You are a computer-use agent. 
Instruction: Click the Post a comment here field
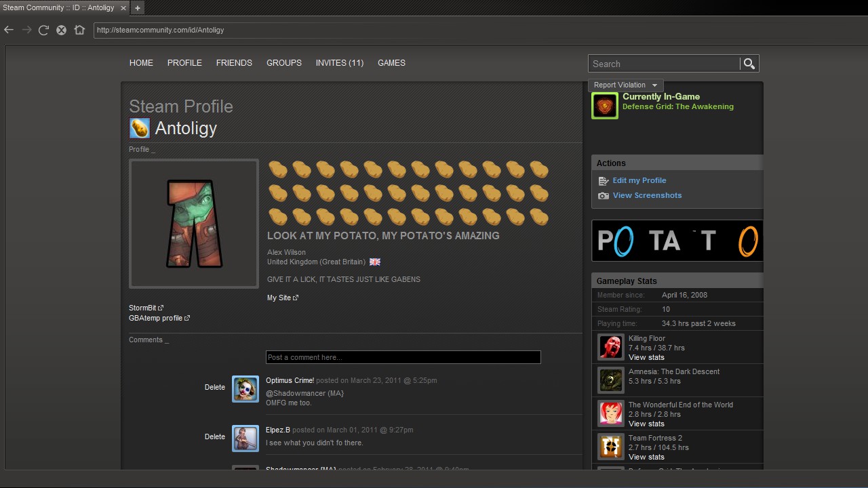(403, 357)
